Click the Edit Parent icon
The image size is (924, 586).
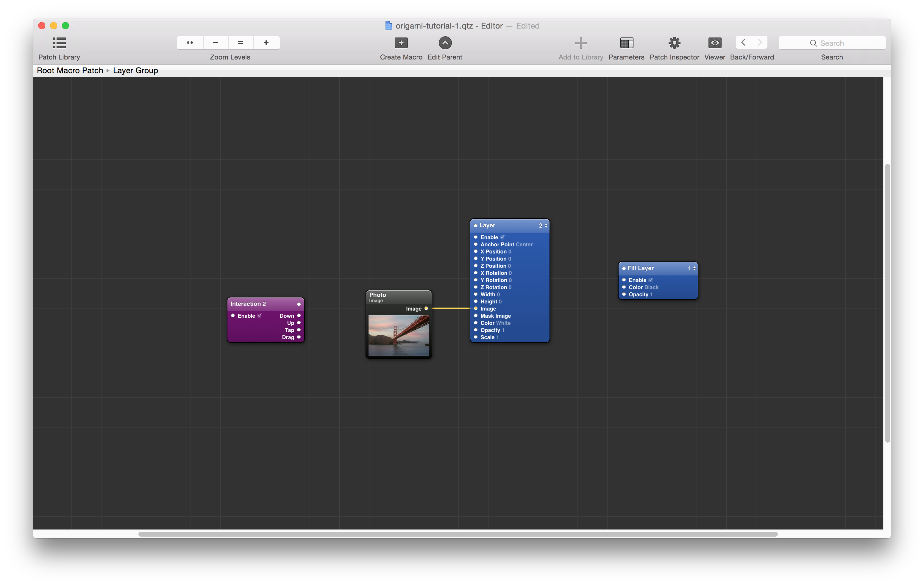(x=444, y=42)
